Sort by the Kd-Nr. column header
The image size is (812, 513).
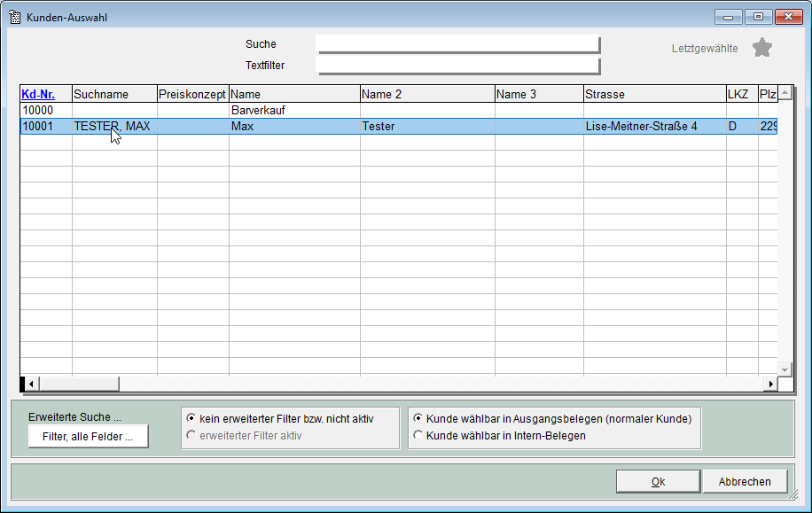point(45,94)
